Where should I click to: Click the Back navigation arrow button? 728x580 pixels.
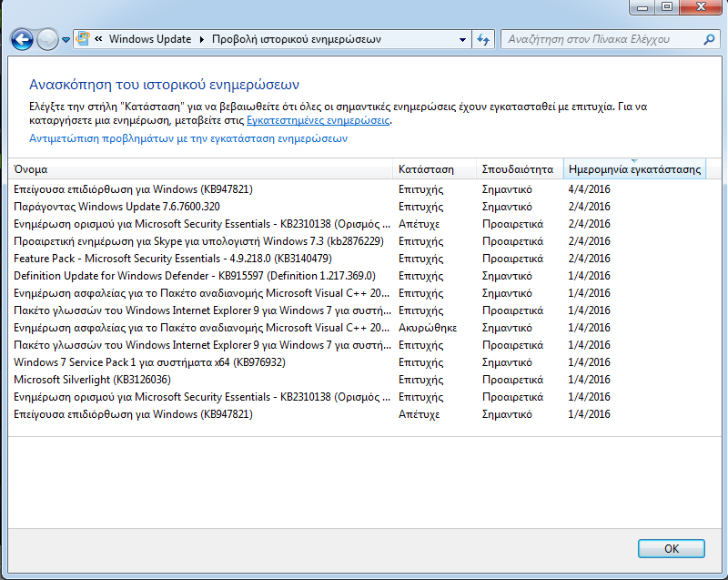(22, 40)
